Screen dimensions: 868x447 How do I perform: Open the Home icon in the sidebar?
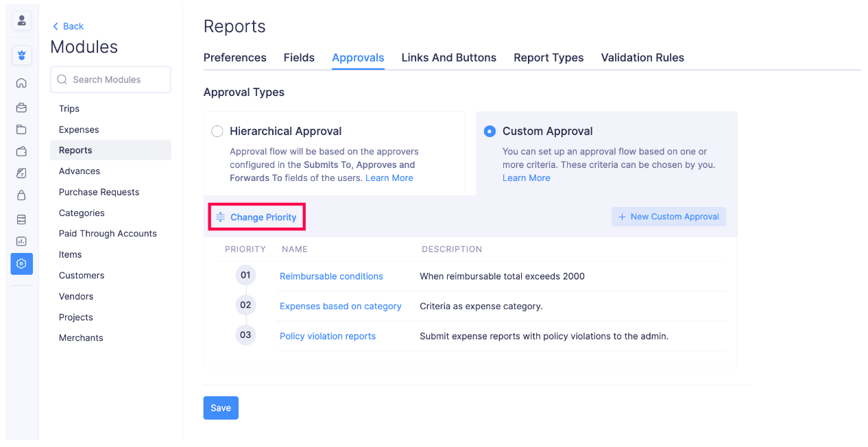[x=21, y=82]
